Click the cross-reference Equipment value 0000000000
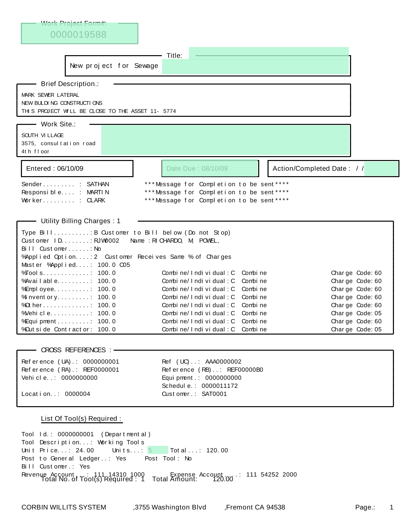411x532 pixels. click(x=223, y=378)
